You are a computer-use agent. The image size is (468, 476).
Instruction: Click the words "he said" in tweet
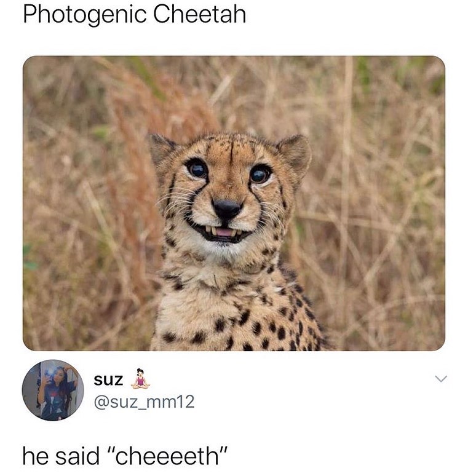61,456
